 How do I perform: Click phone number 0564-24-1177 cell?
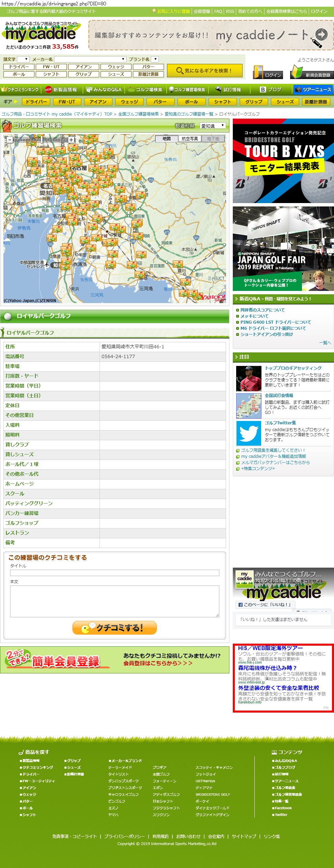(163, 356)
